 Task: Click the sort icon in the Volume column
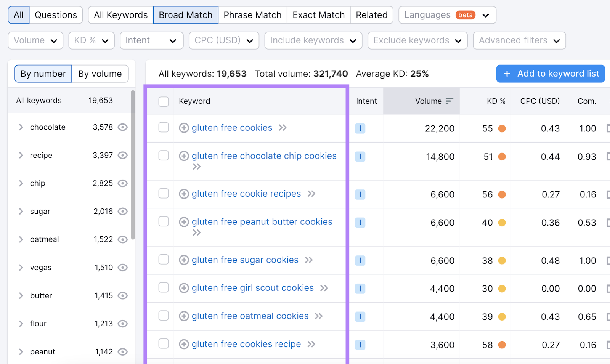450,101
